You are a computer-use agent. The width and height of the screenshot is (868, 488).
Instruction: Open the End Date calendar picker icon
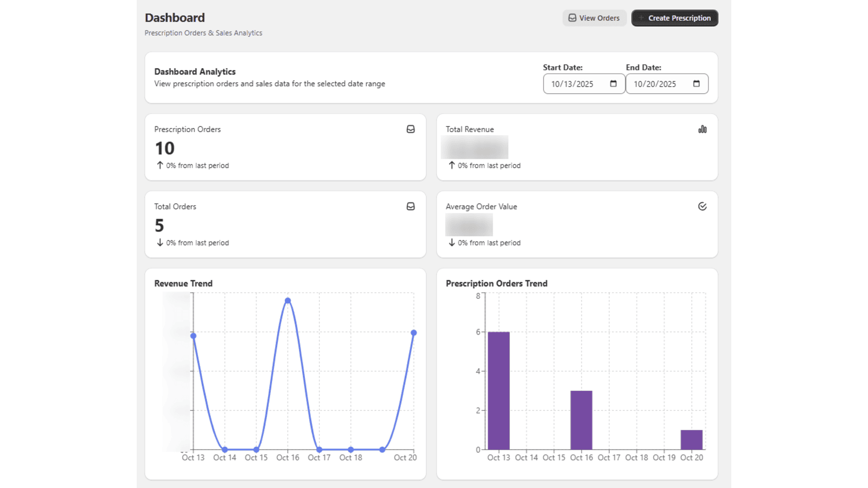point(696,84)
